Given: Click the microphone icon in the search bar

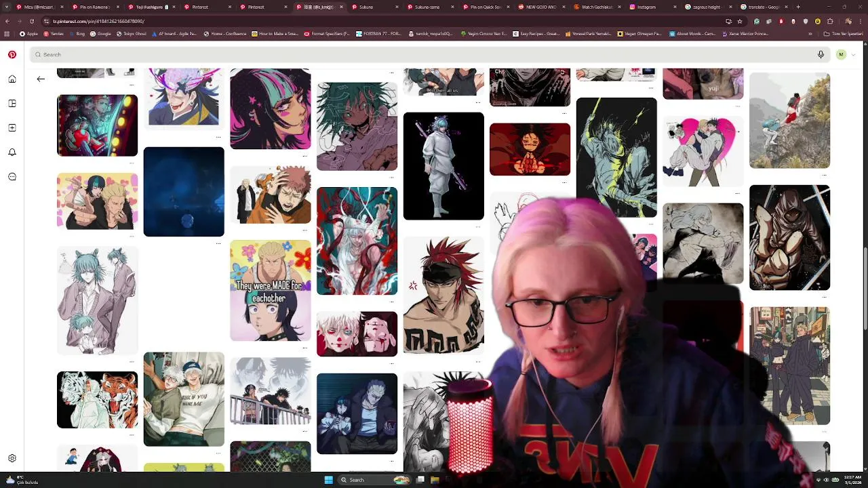Looking at the screenshot, I should (821, 54).
